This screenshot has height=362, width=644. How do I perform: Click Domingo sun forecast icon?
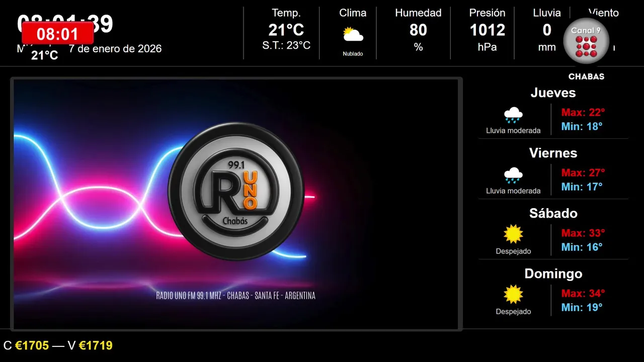pos(513,295)
